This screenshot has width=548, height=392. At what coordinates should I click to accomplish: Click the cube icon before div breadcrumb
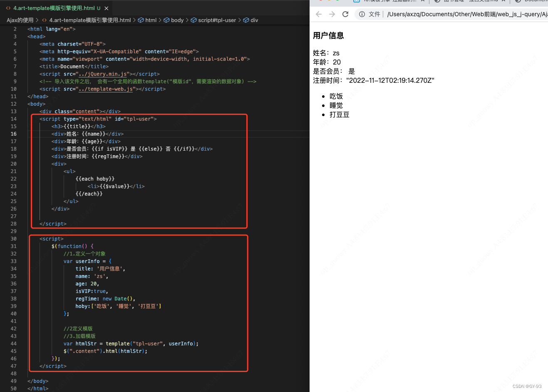coord(246,20)
